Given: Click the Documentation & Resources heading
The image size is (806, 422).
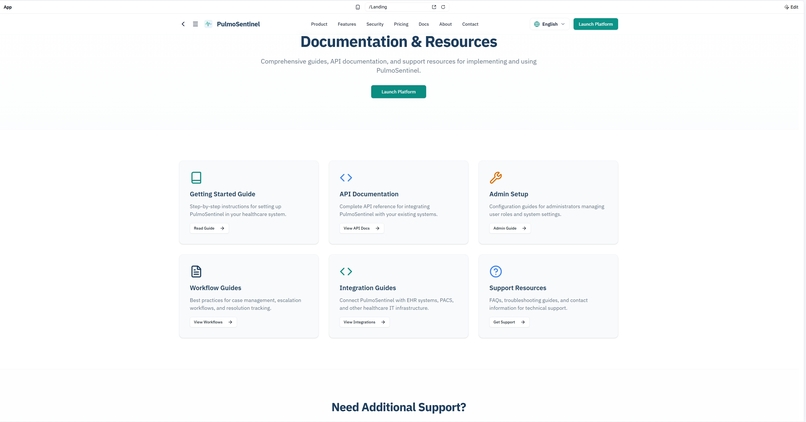Looking at the screenshot, I should [x=398, y=42].
